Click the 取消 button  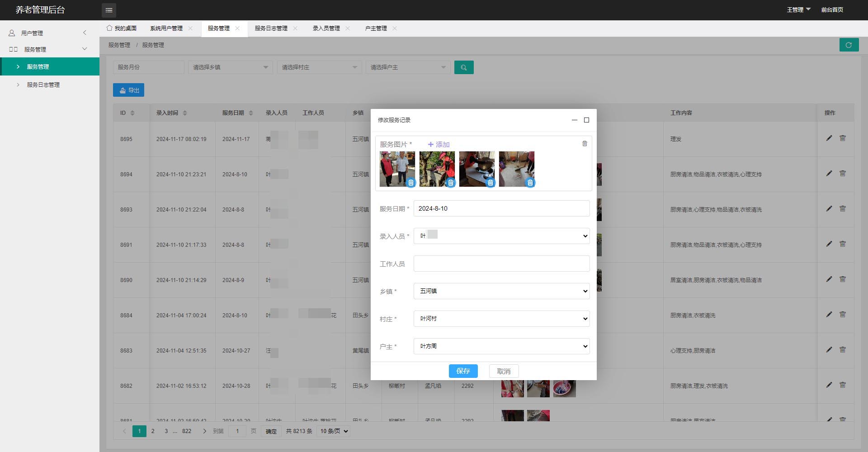(x=503, y=371)
